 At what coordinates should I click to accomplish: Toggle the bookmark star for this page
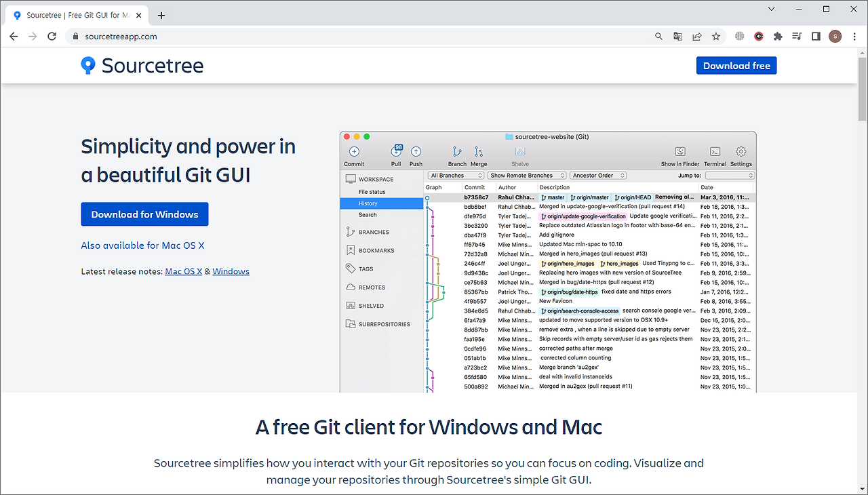(716, 37)
